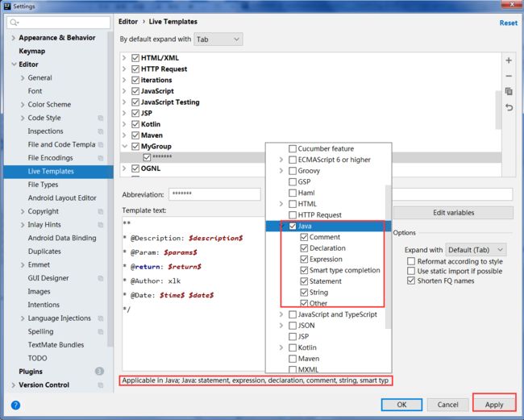524x420 pixels.
Task: Click the context popup vertical scrollbar
Action: pos(388,256)
